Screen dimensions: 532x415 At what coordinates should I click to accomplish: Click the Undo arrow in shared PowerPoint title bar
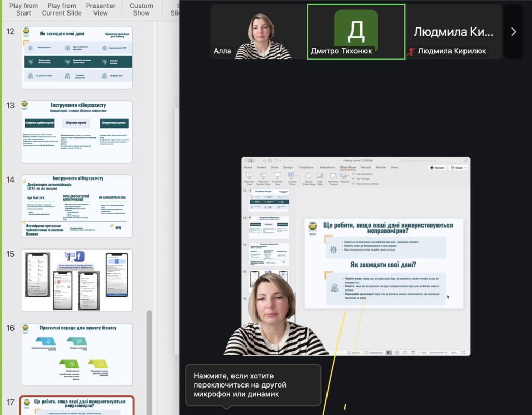276,160
